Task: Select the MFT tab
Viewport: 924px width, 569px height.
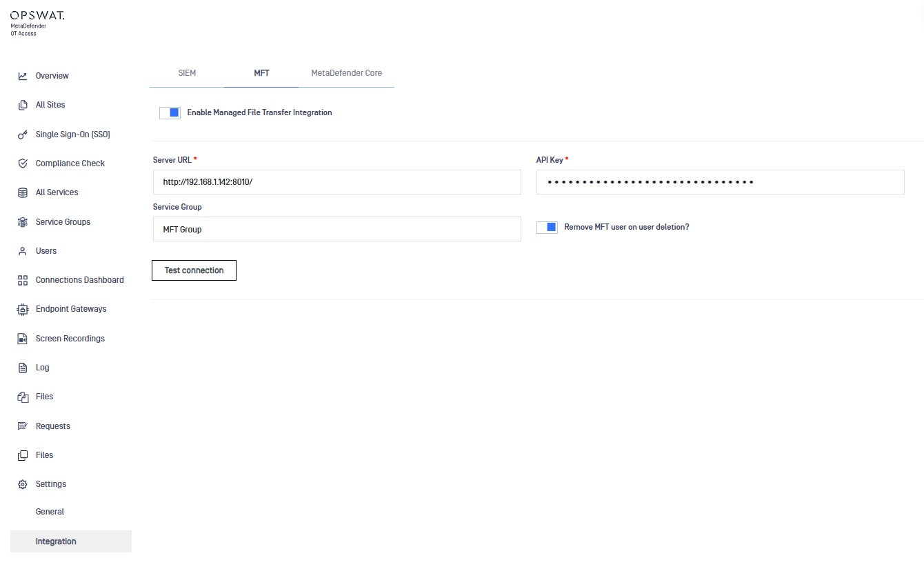Action: click(x=261, y=73)
